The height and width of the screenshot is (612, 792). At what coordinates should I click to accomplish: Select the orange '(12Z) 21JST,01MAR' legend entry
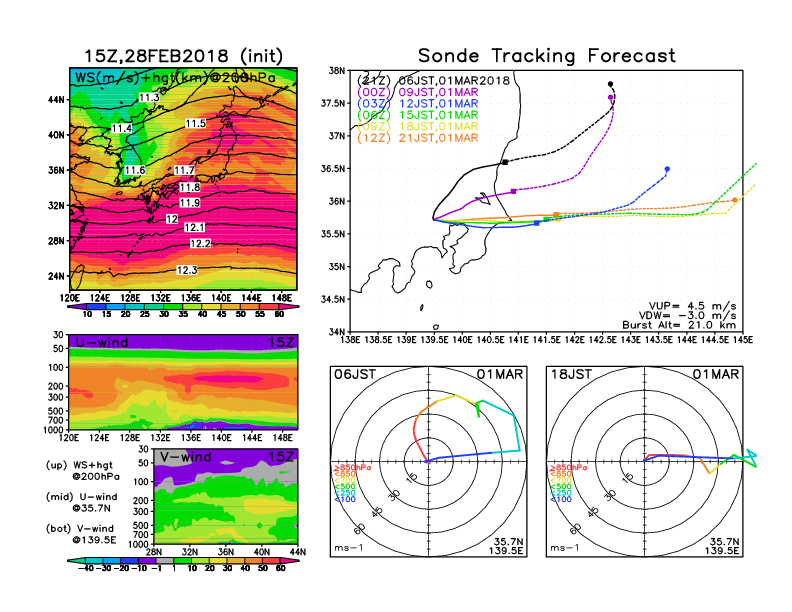(417, 138)
